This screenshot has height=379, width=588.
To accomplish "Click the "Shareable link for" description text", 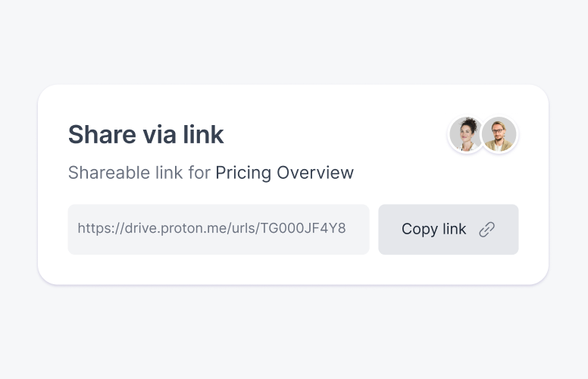I will coord(139,173).
